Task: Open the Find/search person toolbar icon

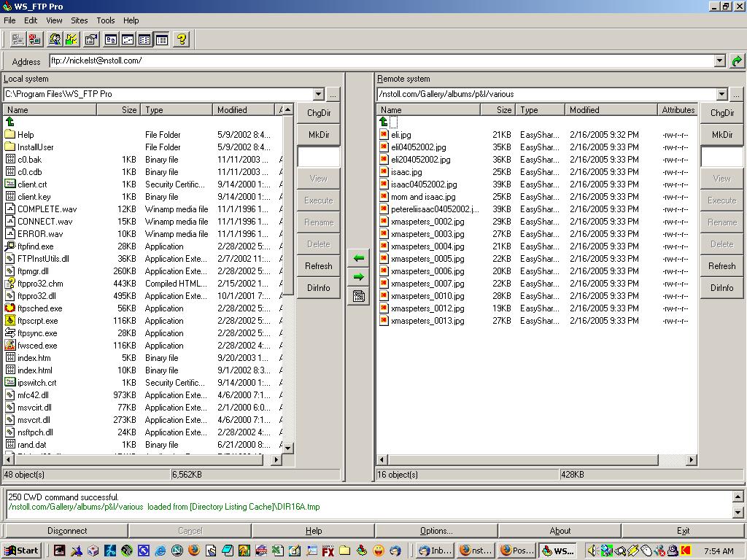Action: [55, 39]
